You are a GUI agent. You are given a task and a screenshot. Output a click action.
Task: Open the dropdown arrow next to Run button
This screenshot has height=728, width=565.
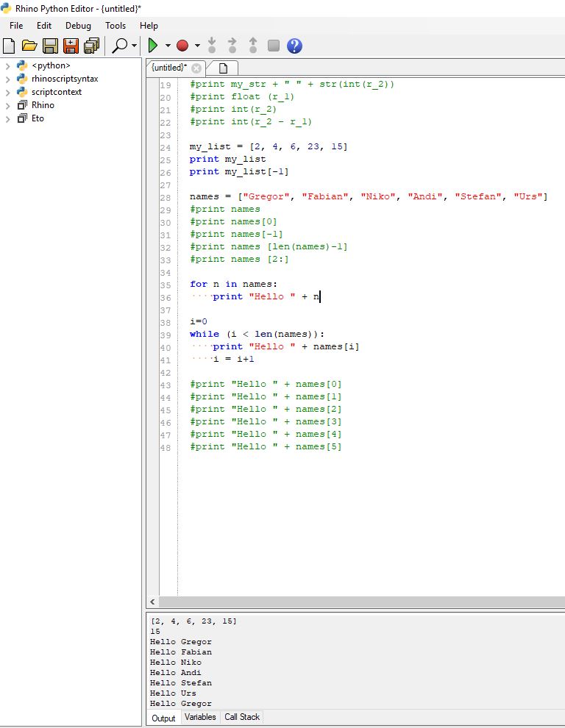point(168,46)
